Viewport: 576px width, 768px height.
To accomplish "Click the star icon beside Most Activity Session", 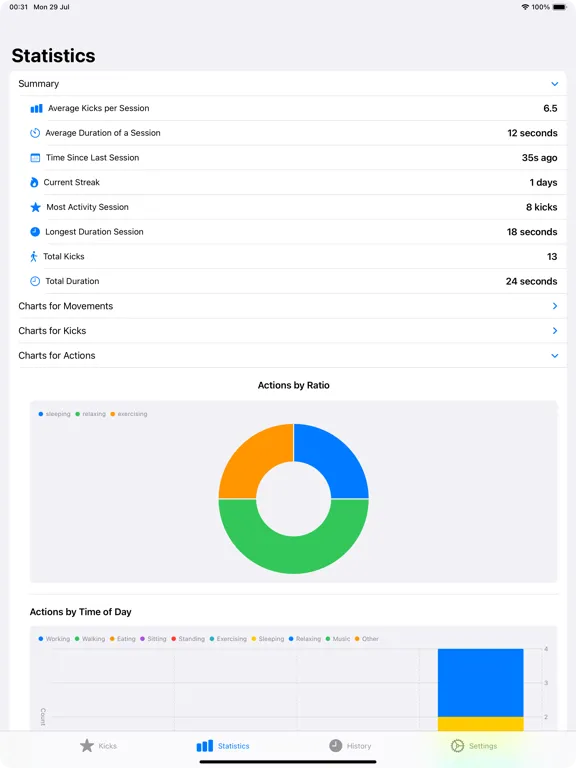I will (x=35, y=207).
